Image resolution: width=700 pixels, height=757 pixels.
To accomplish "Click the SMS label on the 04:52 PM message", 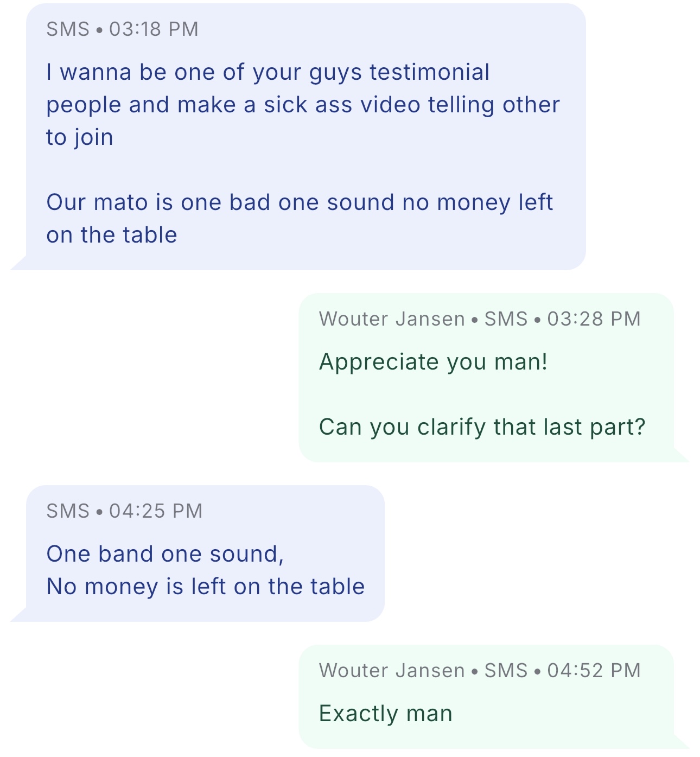I will [x=506, y=671].
